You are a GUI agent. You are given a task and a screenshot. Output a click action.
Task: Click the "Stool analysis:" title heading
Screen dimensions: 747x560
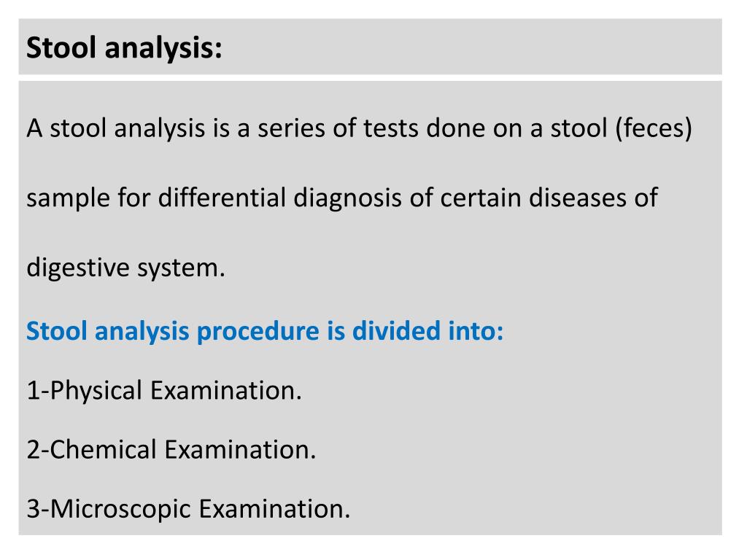tap(125, 49)
